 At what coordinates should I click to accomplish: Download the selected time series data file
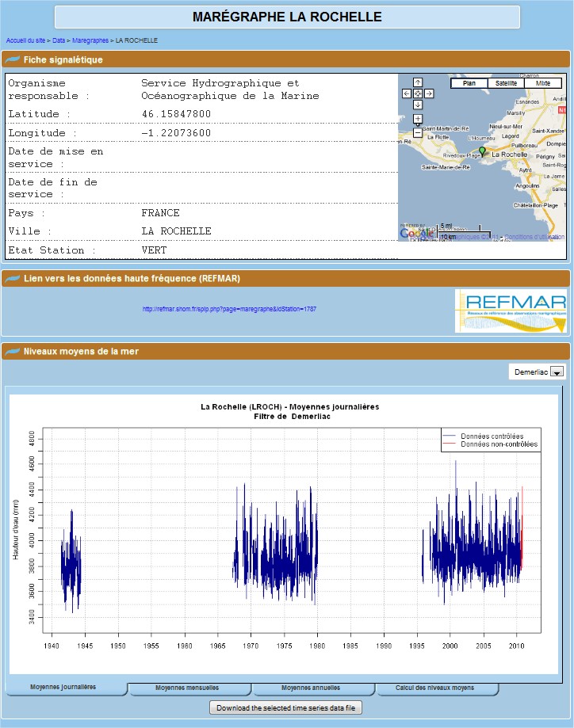pyautogui.click(x=286, y=707)
